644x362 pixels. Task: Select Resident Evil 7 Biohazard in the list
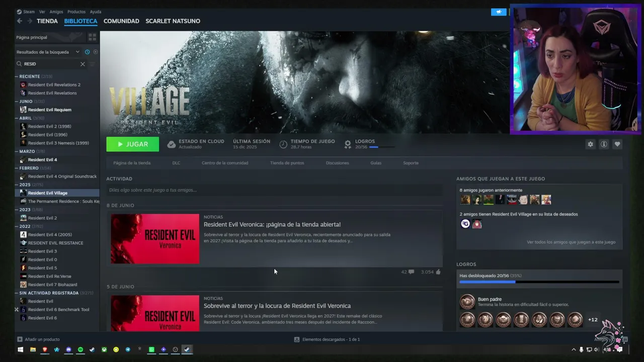pos(52,285)
